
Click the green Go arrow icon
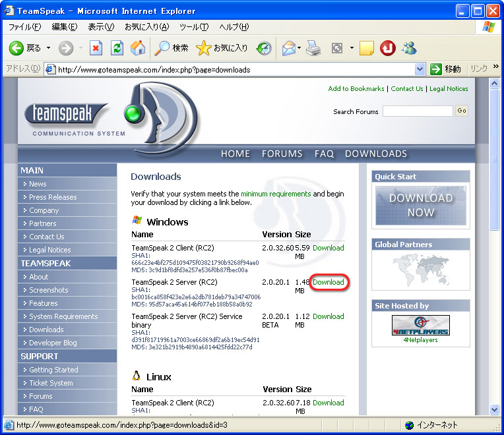pos(435,69)
